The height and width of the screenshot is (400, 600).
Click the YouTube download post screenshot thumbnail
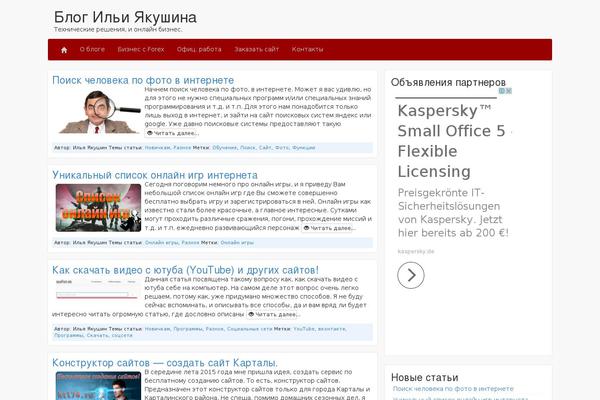[x=96, y=289]
